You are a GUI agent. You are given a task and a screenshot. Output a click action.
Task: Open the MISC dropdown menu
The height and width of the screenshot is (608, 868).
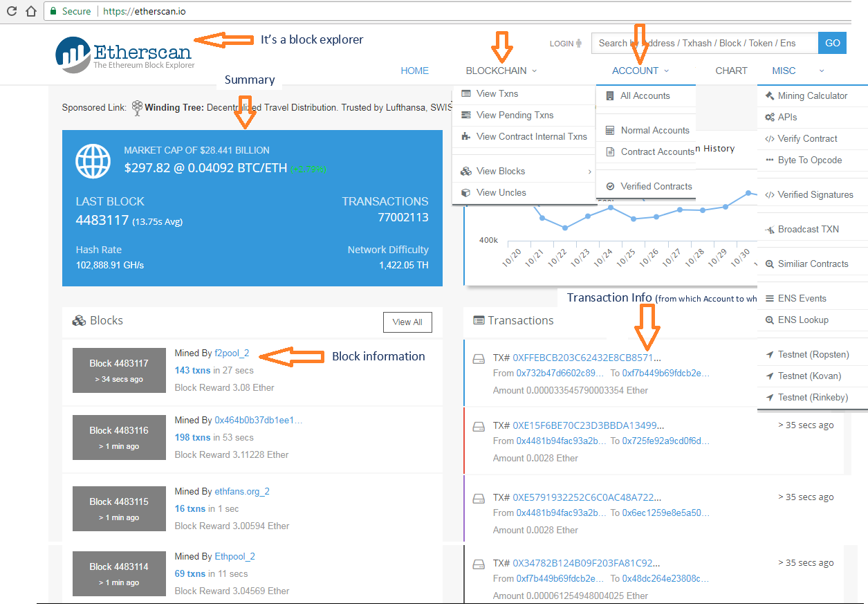pyautogui.click(x=798, y=71)
